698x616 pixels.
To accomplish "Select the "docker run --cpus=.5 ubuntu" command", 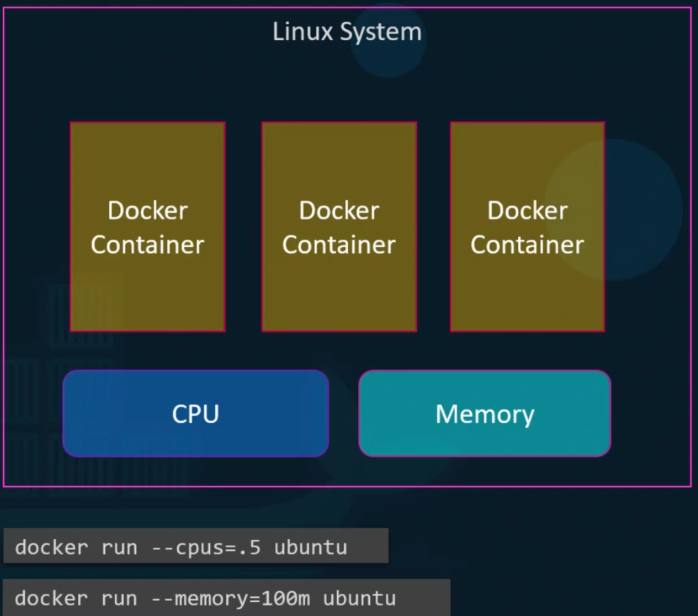I will 196,546.
